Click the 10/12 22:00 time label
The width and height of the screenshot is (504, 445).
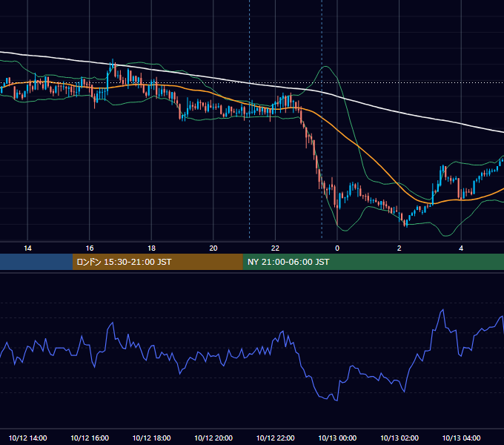pos(275,438)
